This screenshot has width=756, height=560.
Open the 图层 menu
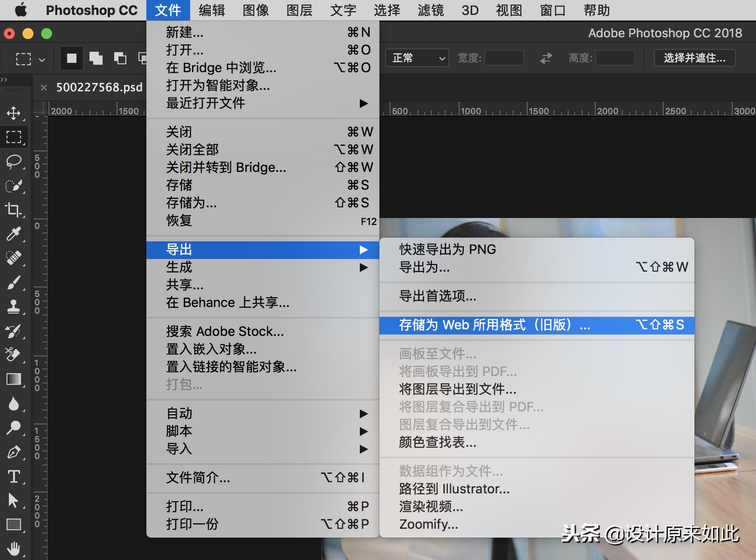point(299,10)
